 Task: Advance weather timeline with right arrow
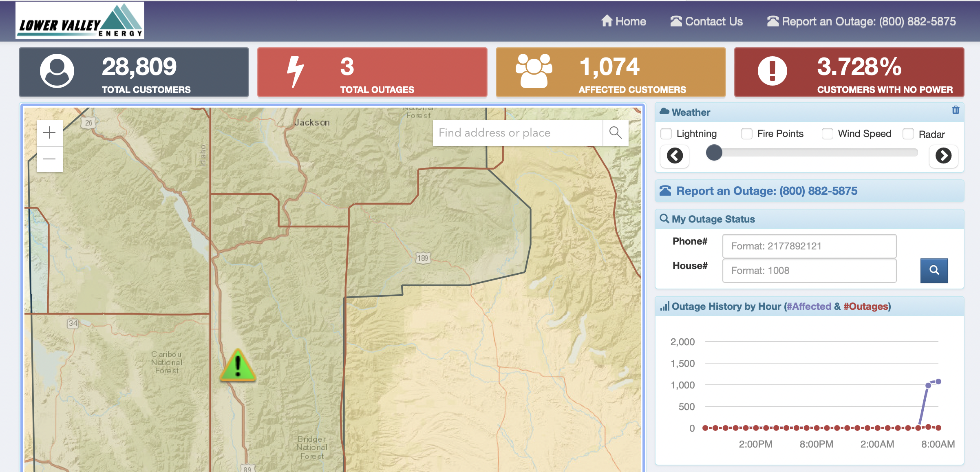point(943,156)
